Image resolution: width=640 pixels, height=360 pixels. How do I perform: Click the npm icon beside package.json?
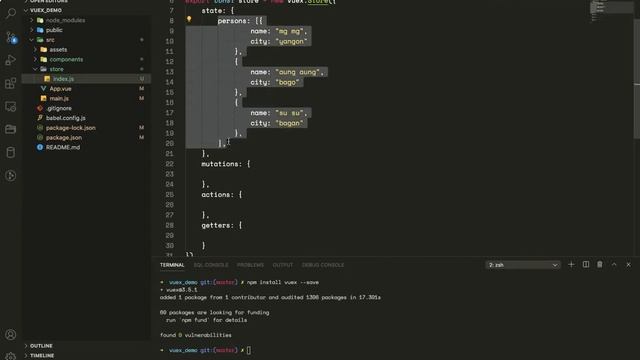point(40,138)
